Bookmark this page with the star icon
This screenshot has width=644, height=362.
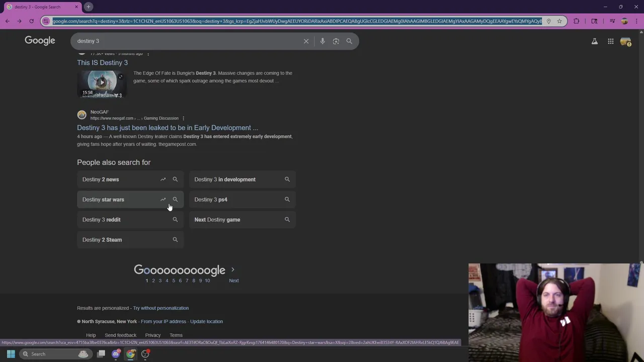[x=559, y=21]
